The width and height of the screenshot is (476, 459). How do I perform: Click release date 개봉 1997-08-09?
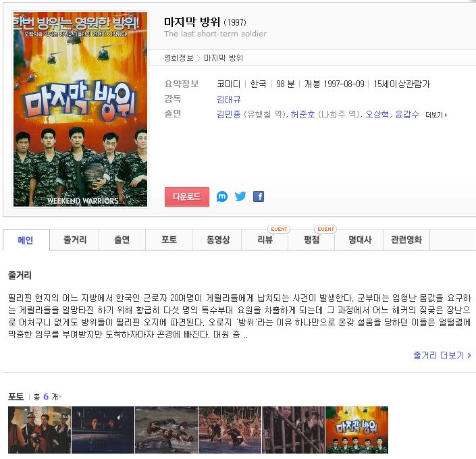tap(334, 84)
